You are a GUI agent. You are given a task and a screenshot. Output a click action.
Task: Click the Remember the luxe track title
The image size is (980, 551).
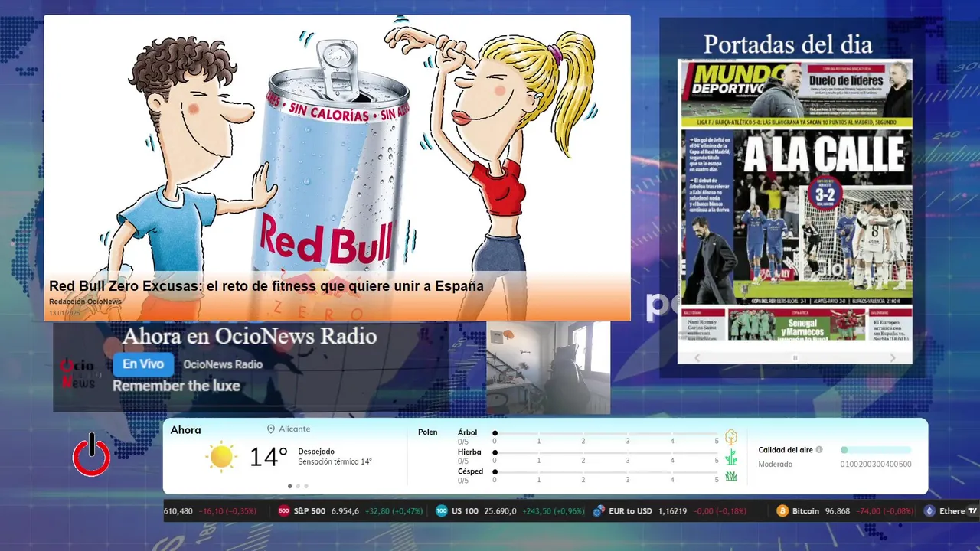(x=176, y=386)
